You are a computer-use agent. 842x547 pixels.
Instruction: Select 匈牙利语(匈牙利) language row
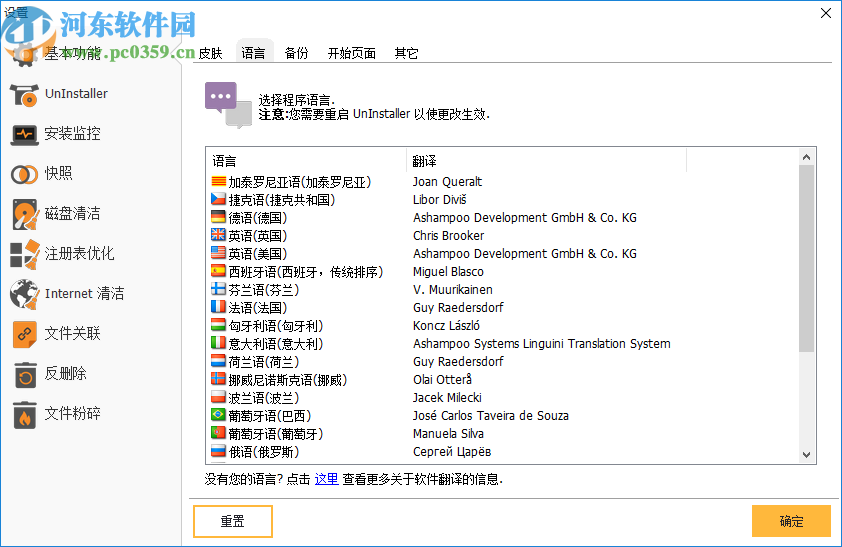coord(502,325)
